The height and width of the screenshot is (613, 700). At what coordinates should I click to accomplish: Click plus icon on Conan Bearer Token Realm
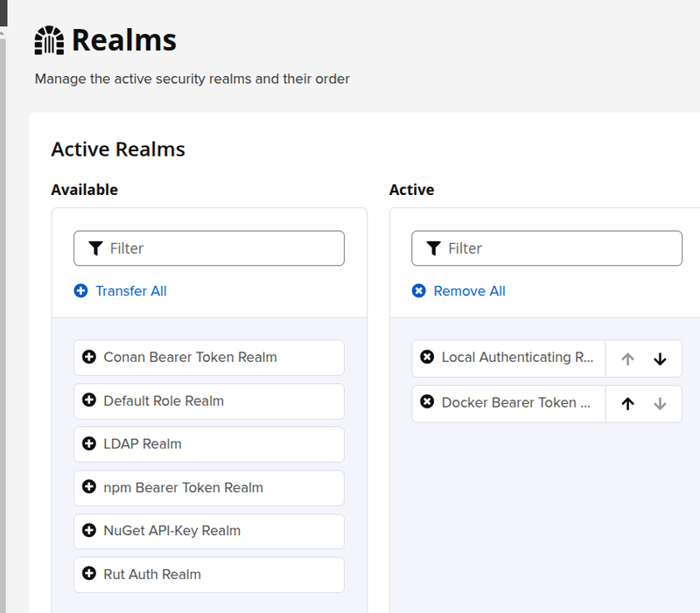[x=89, y=357]
